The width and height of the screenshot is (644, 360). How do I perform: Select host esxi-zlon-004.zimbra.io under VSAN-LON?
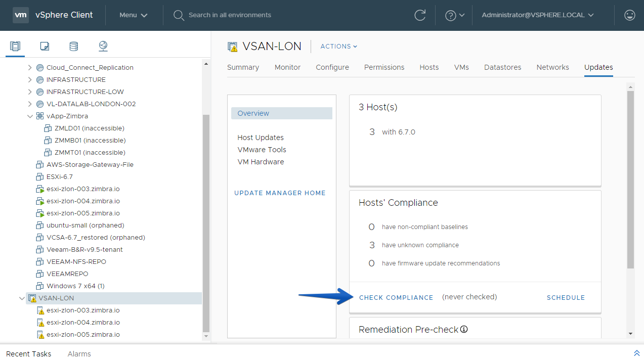click(83, 323)
